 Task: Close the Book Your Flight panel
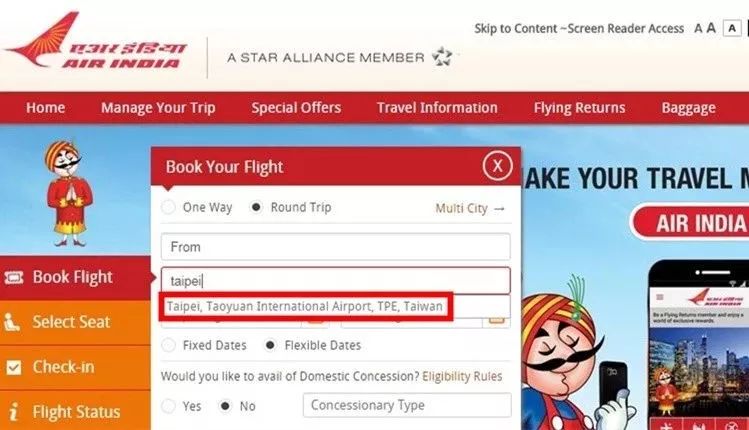coord(497,165)
